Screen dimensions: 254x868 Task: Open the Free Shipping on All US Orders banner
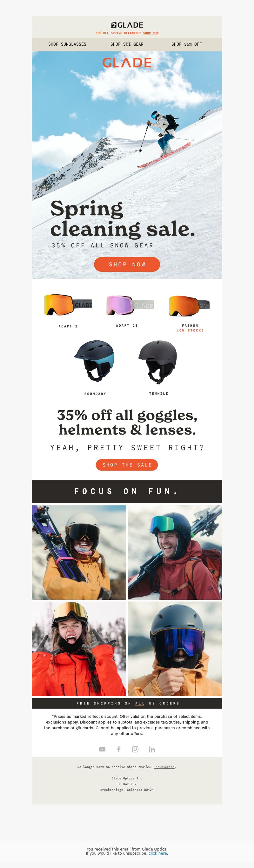[127, 703]
